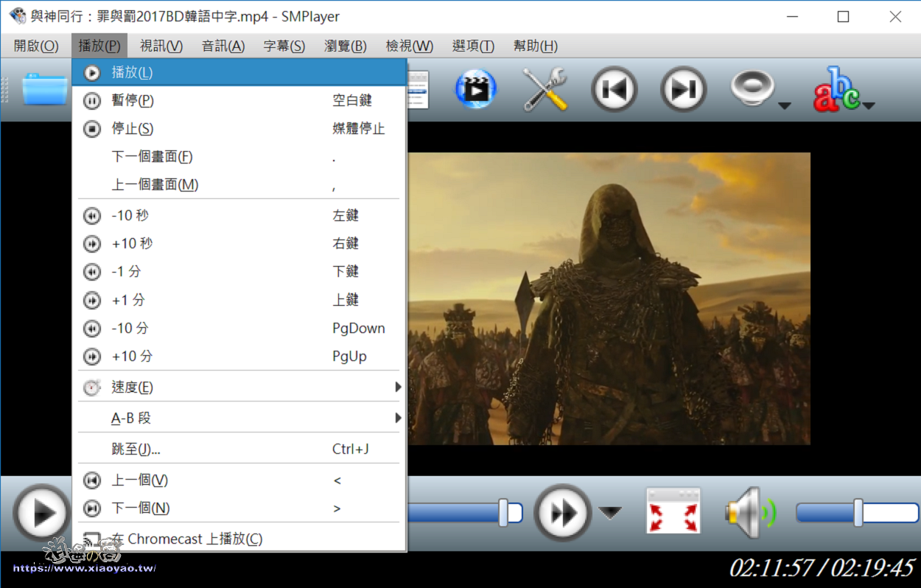Open the 檢視(W) menu
The image size is (921, 588).
click(x=410, y=46)
